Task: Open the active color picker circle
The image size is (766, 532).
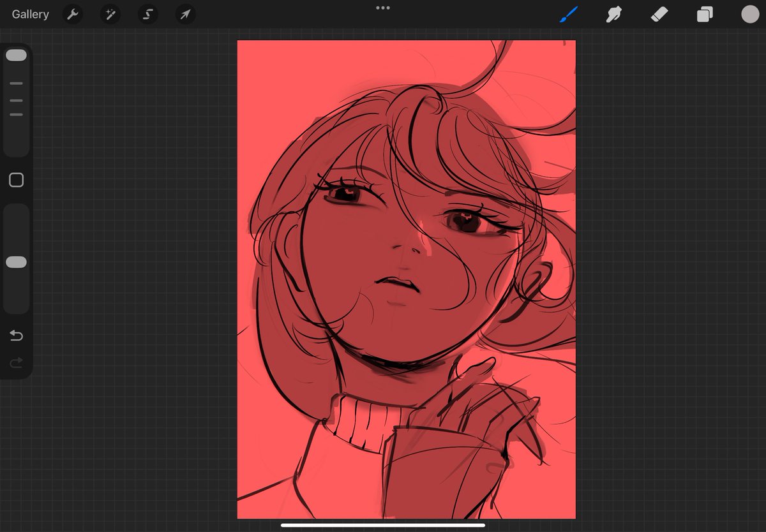Action: [750, 14]
